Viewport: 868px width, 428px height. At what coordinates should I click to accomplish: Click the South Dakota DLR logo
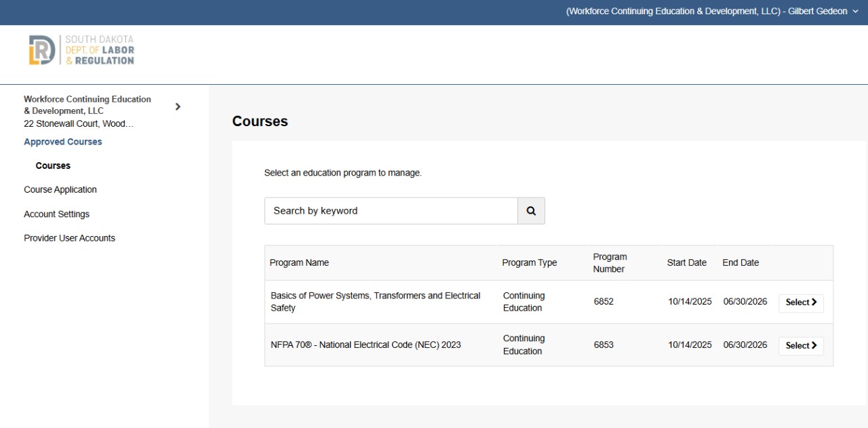click(x=81, y=50)
